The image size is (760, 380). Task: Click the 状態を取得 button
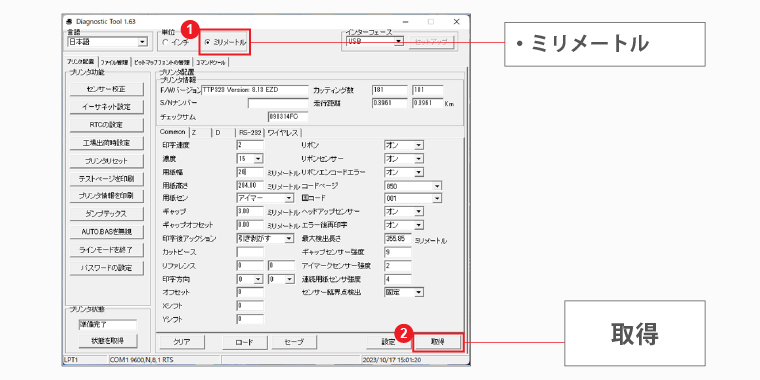[x=108, y=341]
